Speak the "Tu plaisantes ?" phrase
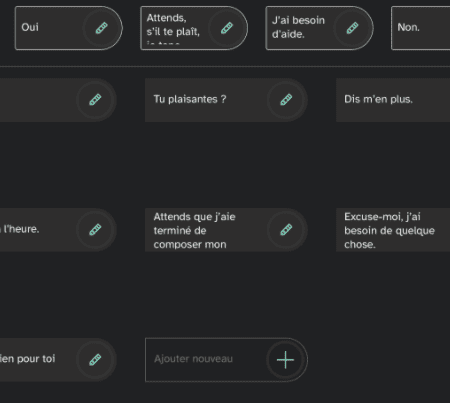This screenshot has height=403, width=450. pos(190,99)
